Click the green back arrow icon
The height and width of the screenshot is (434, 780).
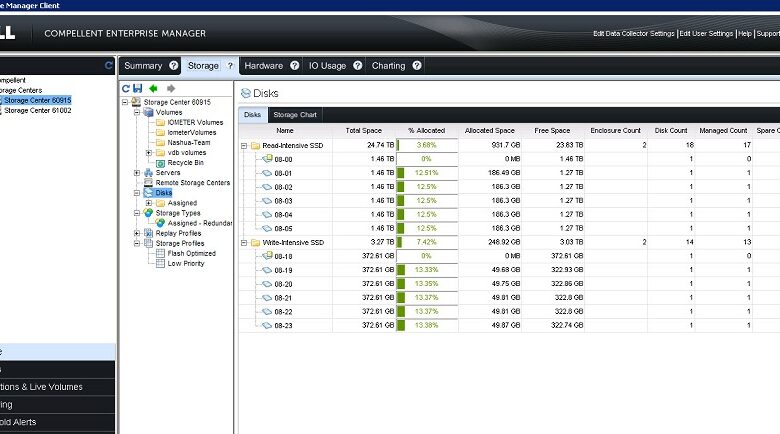153,89
